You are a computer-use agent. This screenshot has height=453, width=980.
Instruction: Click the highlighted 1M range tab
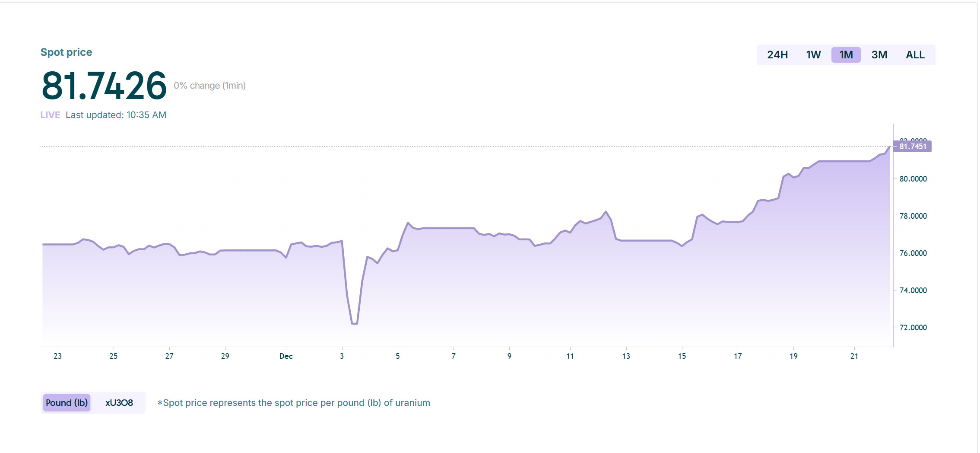pyautogui.click(x=846, y=55)
